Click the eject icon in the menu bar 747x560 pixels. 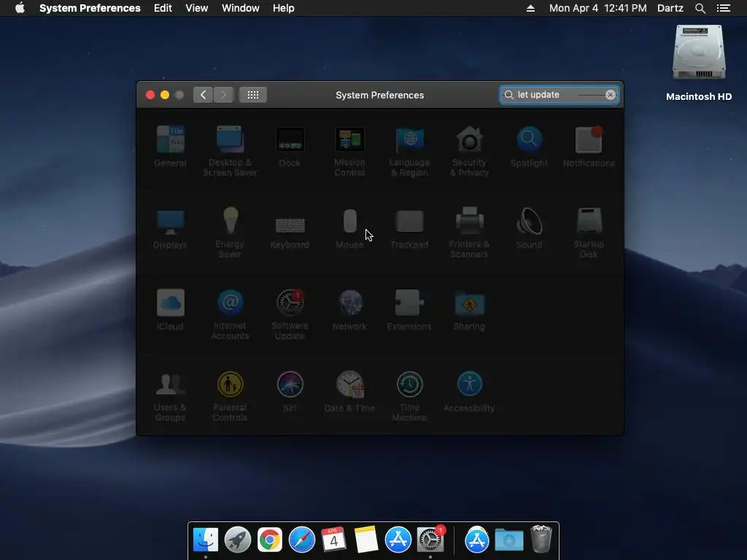click(x=531, y=8)
